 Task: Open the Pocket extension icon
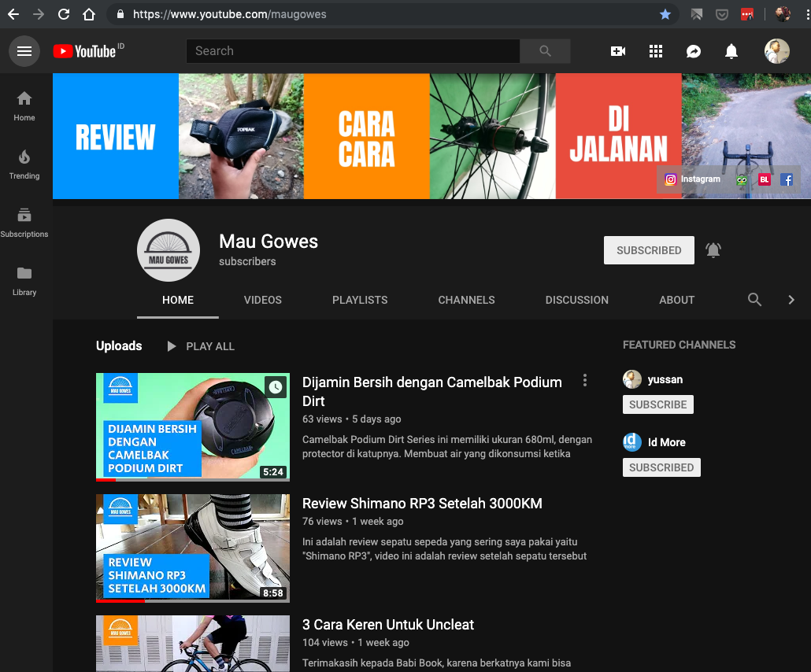(x=721, y=14)
